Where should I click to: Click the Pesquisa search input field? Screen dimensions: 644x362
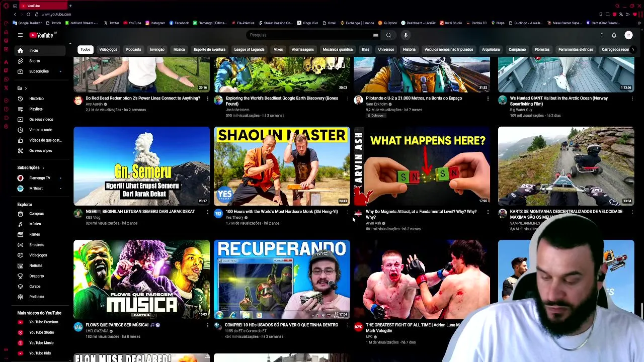click(x=309, y=35)
